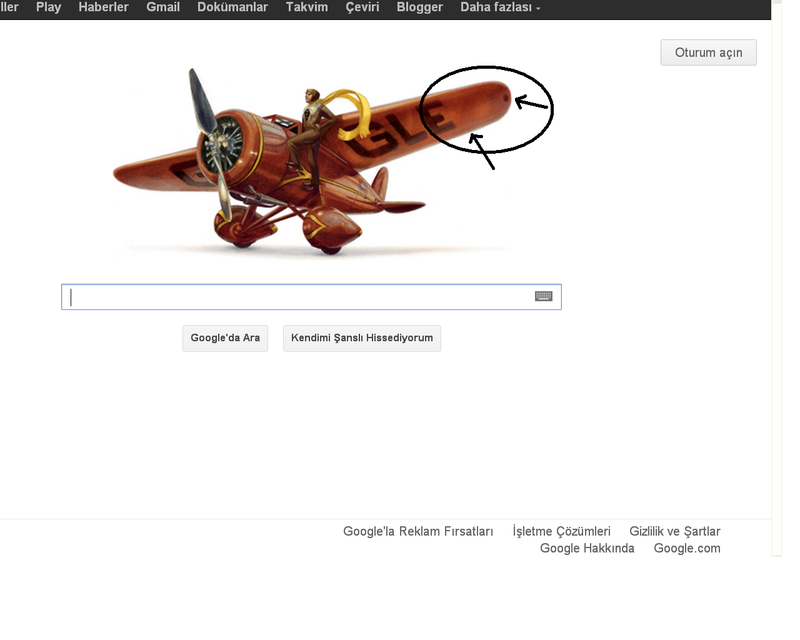Open Çeviri in the navigation bar
Viewport: 800px width, 640px height.
(x=362, y=8)
